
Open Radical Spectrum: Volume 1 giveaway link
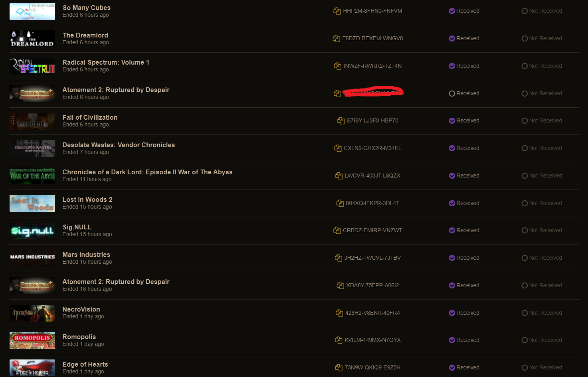coord(106,63)
